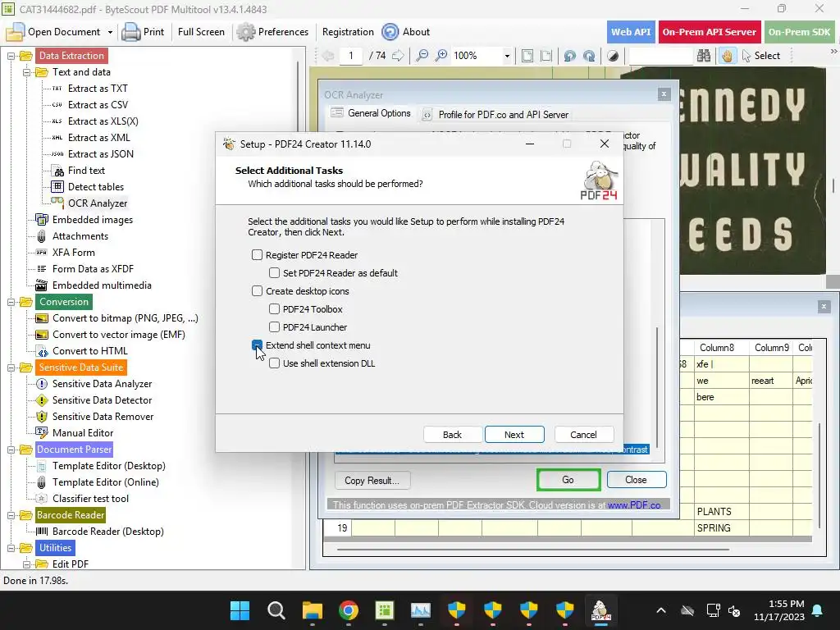The image size is (840, 630).
Task: Zoom out using the magnifier minus icon
Action: 422,56
